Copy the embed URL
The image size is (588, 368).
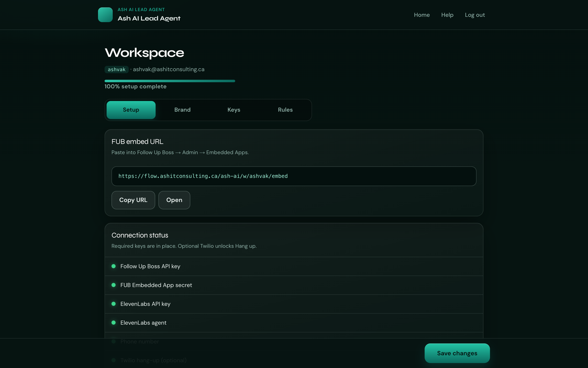pyautogui.click(x=133, y=200)
